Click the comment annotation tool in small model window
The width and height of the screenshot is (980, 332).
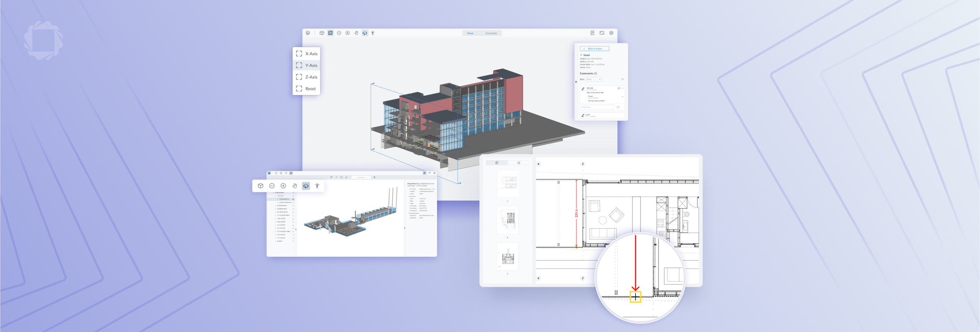tap(331, 177)
